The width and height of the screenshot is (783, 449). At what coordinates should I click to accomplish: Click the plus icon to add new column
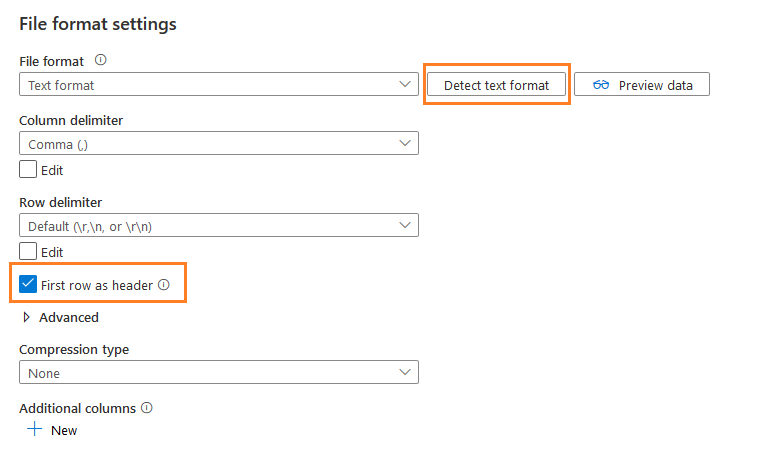point(34,429)
